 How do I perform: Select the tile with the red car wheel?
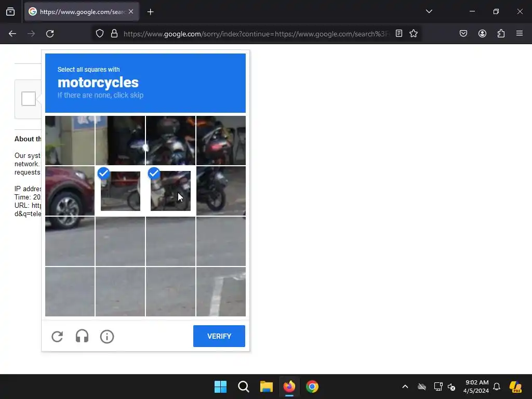(70, 191)
